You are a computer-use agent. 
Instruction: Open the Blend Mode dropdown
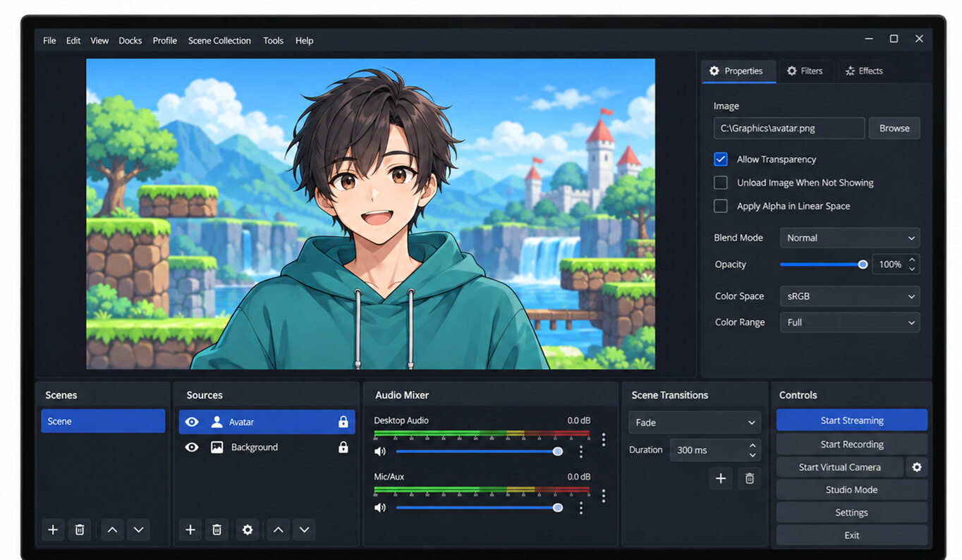850,238
